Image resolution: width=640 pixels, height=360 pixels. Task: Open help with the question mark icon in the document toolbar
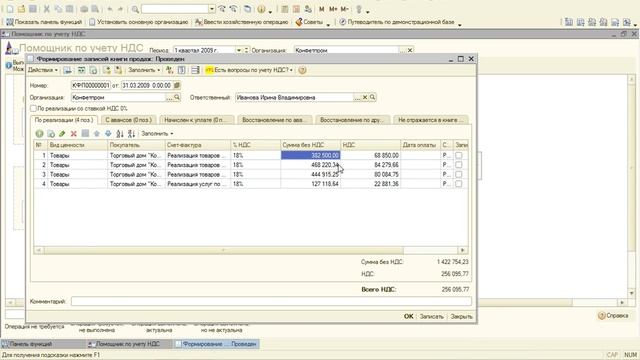(x=302, y=70)
